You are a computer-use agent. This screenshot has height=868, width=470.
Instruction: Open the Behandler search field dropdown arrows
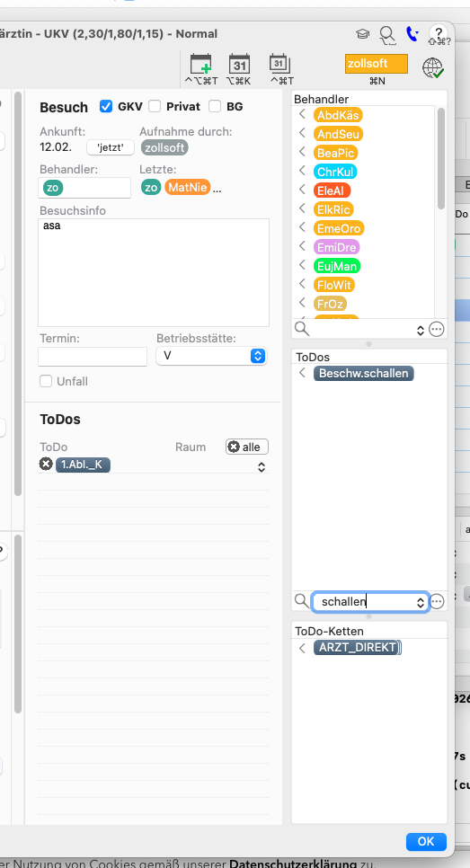(421, 330)
